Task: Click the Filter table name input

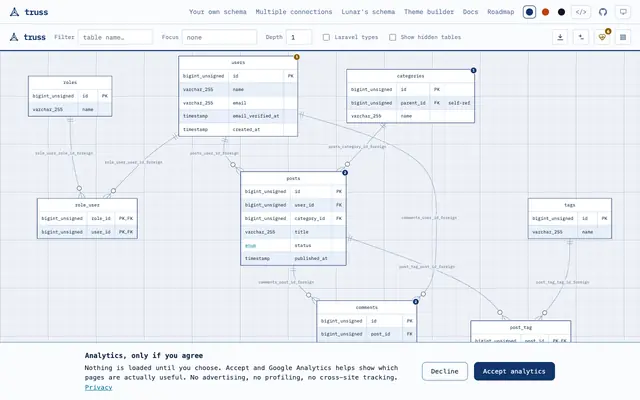Action: [115, 37]
